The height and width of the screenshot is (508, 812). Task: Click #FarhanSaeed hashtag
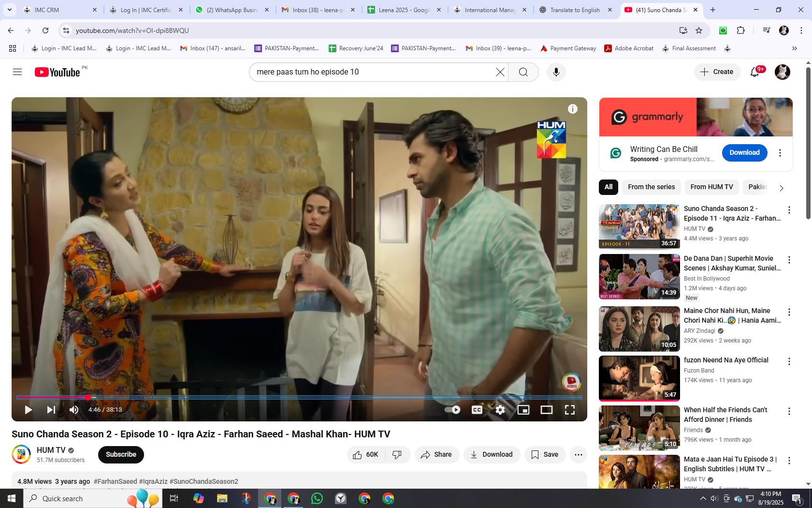[x=115, y=481]
